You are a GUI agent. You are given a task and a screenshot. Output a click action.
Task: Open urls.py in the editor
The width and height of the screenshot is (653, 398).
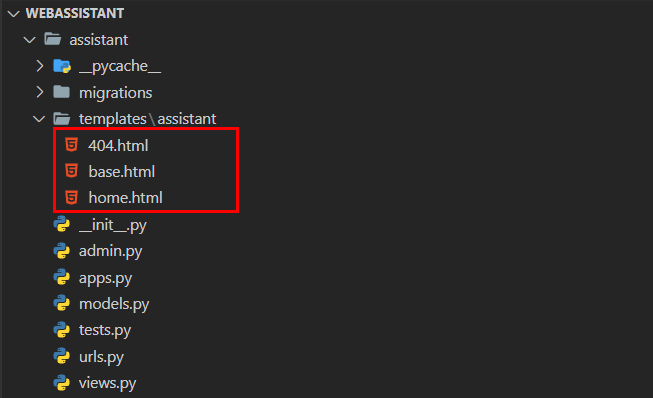coord(101,357)
